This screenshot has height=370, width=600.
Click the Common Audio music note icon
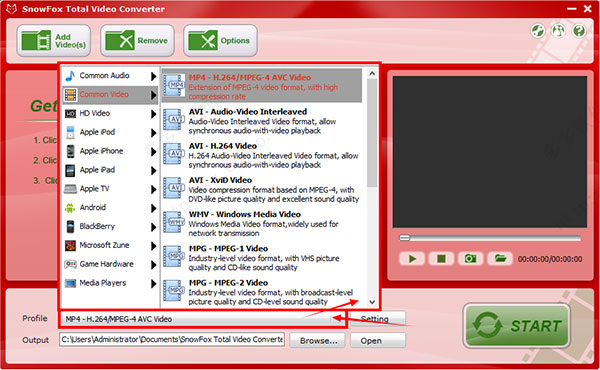(x=70, y=76)
